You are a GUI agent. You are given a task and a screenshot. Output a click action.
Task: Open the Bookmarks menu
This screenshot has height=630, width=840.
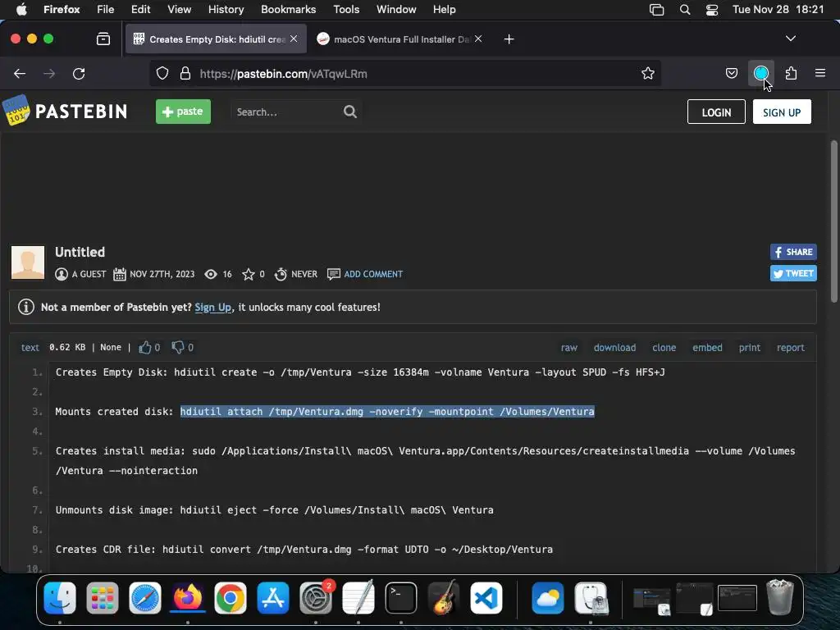click(288, 9)
